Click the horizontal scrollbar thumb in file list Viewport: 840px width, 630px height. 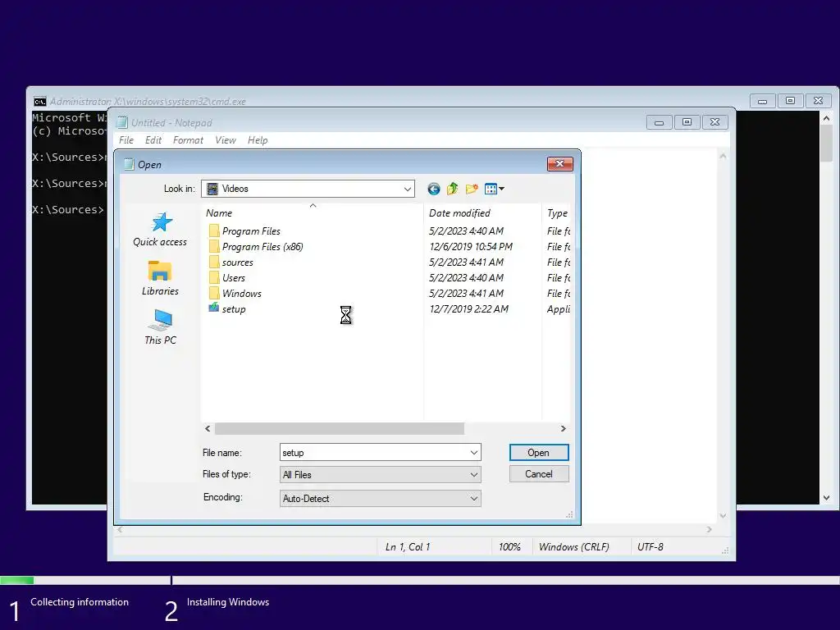[x=339, y=428]
